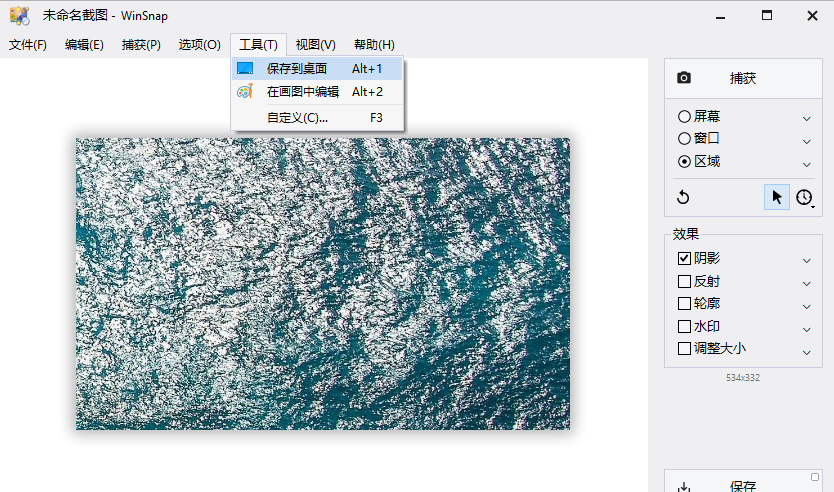The width and height of the screenshot is (834, 492).
Task: Click the repeat last capture arrow icon
Action: click(683, 197)
